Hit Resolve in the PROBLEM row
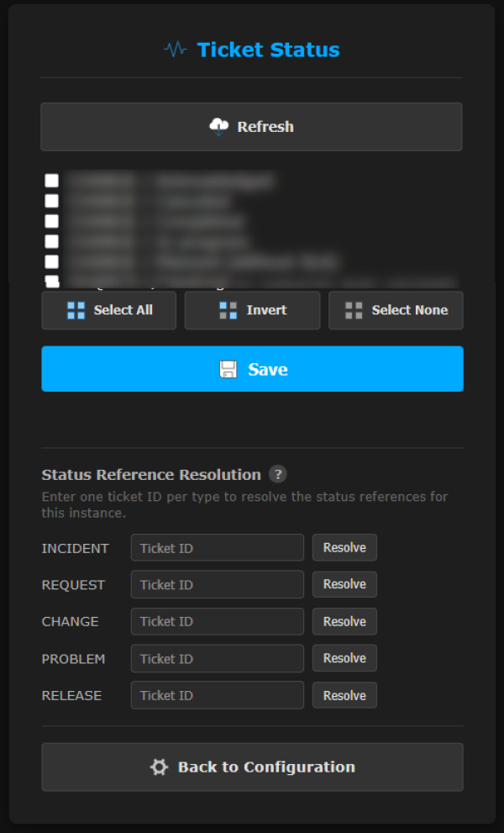Screen dimensions: 504x833 (x=344, y=658)
